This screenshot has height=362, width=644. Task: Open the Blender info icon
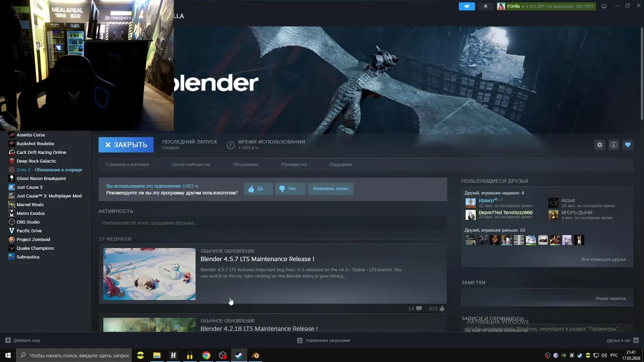click(613, 145)
